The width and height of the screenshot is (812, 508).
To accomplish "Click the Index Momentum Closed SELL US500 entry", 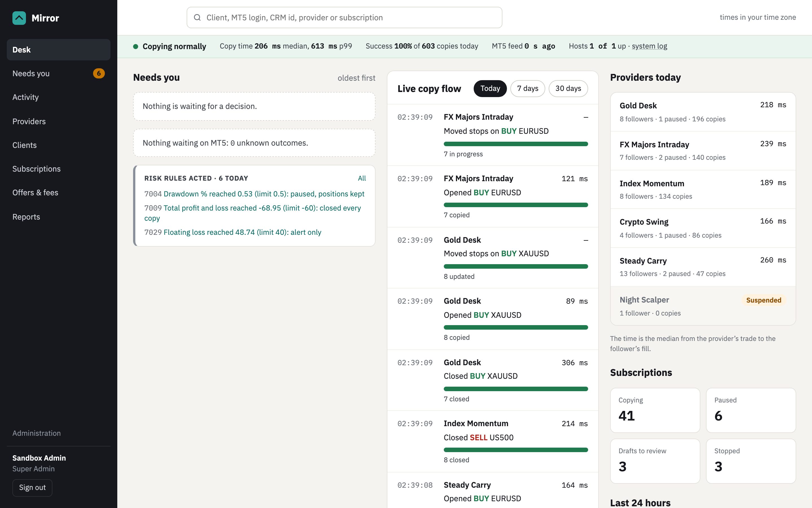I will 493,441.
